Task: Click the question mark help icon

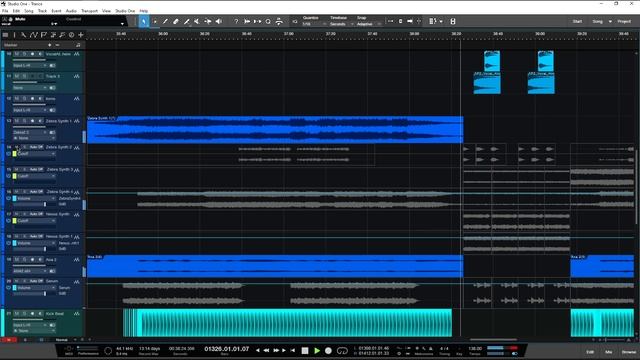Action: point(236,22)
